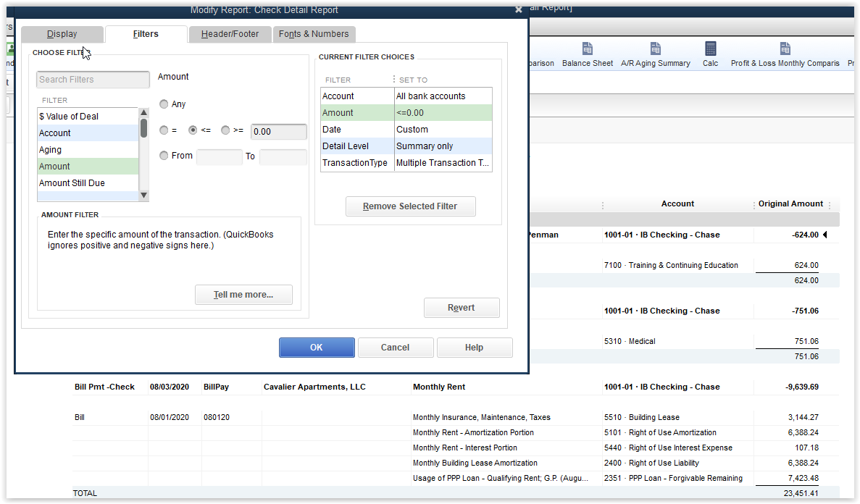
Task: Select Amount Still Due in filter list
Action: (x=72, y=182)
